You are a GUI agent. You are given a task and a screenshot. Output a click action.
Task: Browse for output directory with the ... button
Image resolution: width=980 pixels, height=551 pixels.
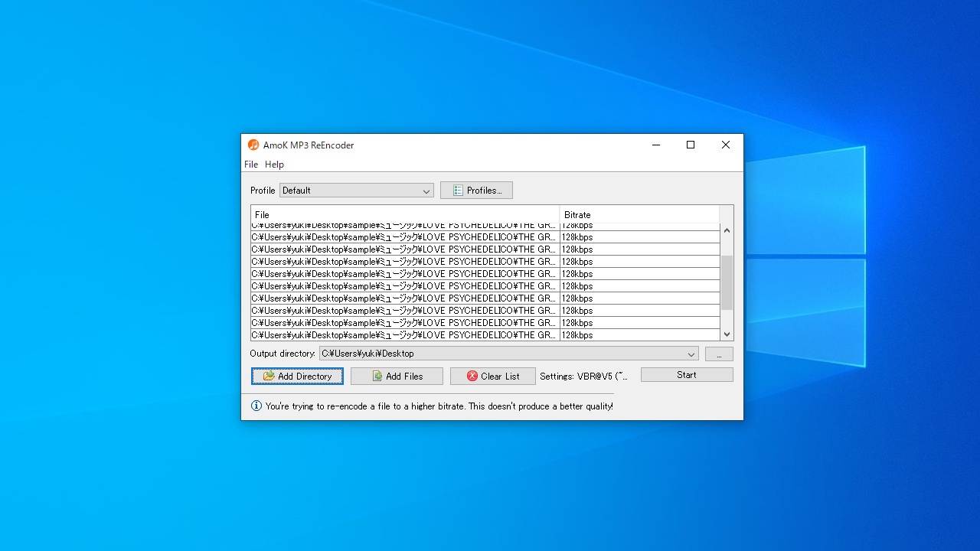(x=719, y=354)
